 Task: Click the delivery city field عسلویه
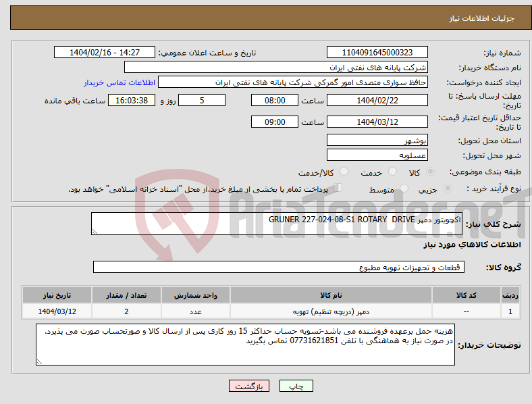click(377, 155)
